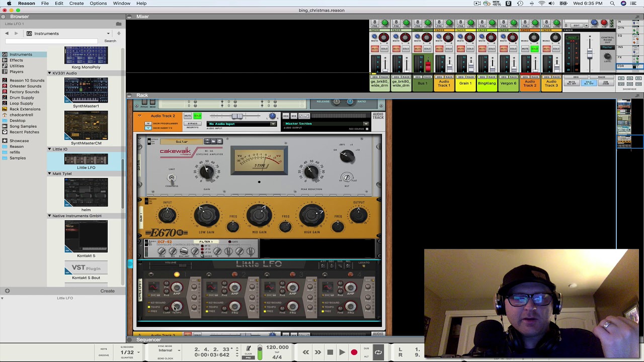Solo the first ge_brk80_wide_drm channel
This screenshot has width=644, height=362.
(384, 49)
